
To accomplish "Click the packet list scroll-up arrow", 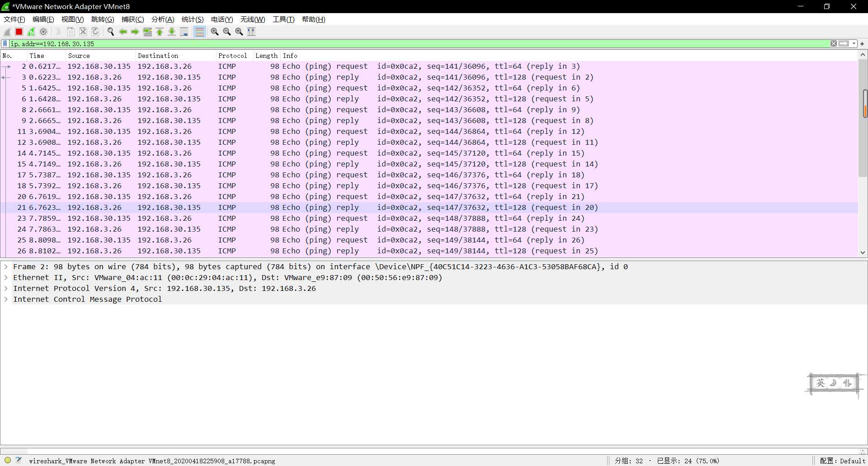I will [863, 55].
